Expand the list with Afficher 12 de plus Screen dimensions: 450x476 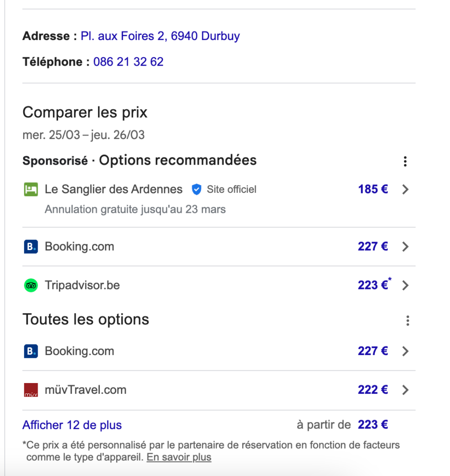click(x=72, y=425)
